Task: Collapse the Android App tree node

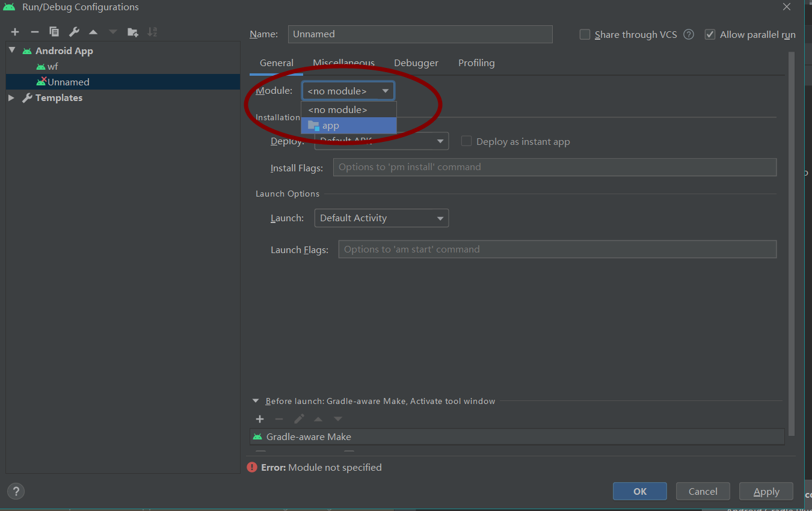Action: (x=12, y=50)
